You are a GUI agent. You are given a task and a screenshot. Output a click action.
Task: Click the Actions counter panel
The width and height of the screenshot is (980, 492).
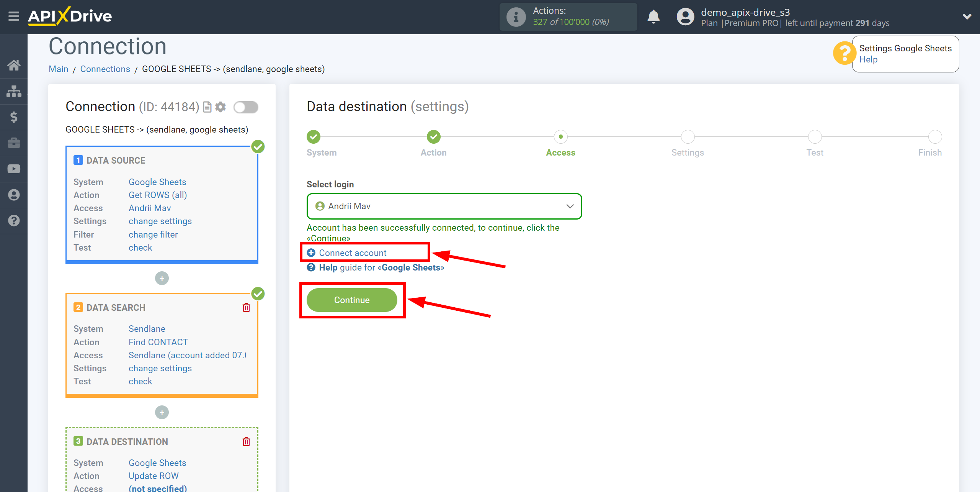[x=568, y=17]
